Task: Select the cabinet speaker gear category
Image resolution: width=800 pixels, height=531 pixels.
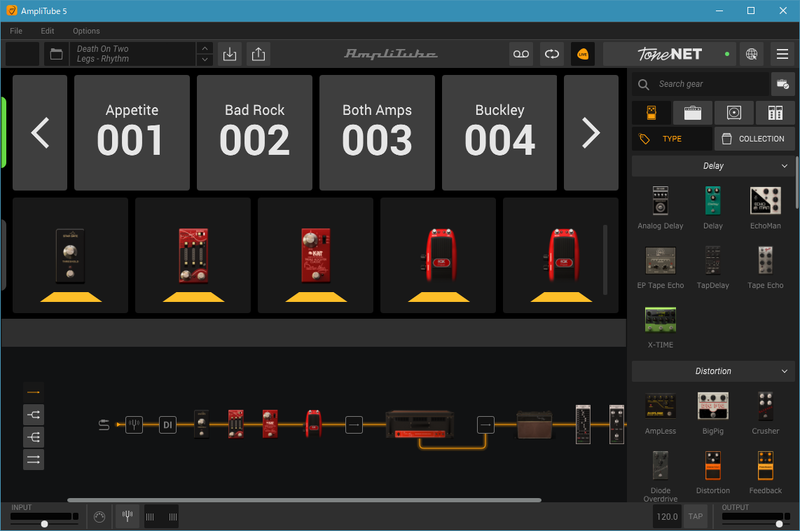Action: [734, 113]
